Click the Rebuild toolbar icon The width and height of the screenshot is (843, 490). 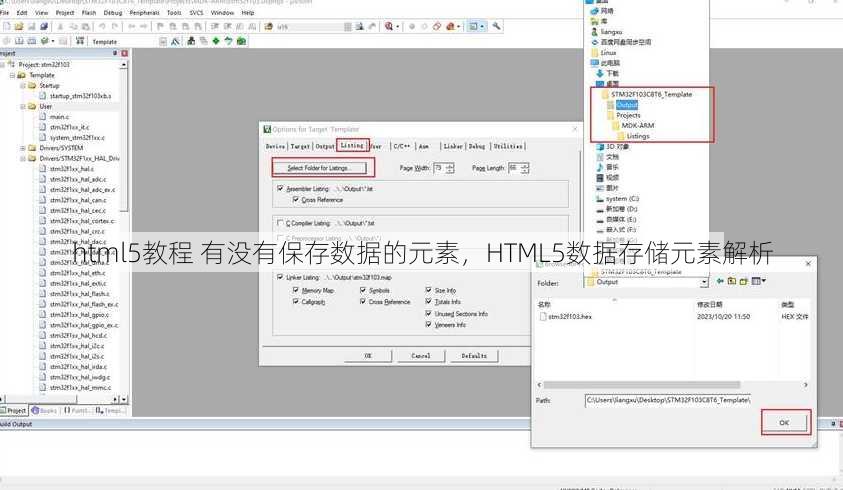click(x=32, y=41)
